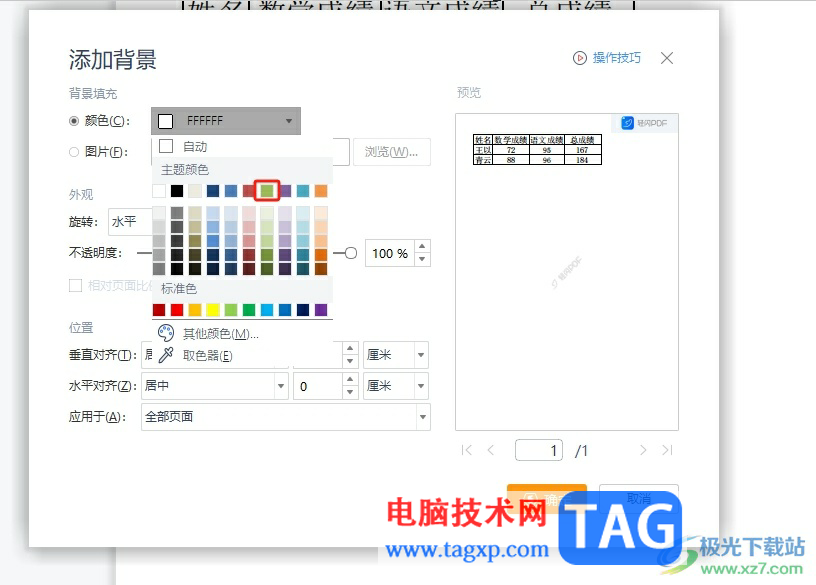Toggle the 相对页面比例 checkbox
816x585 pixels.
(x=75, y=285)
